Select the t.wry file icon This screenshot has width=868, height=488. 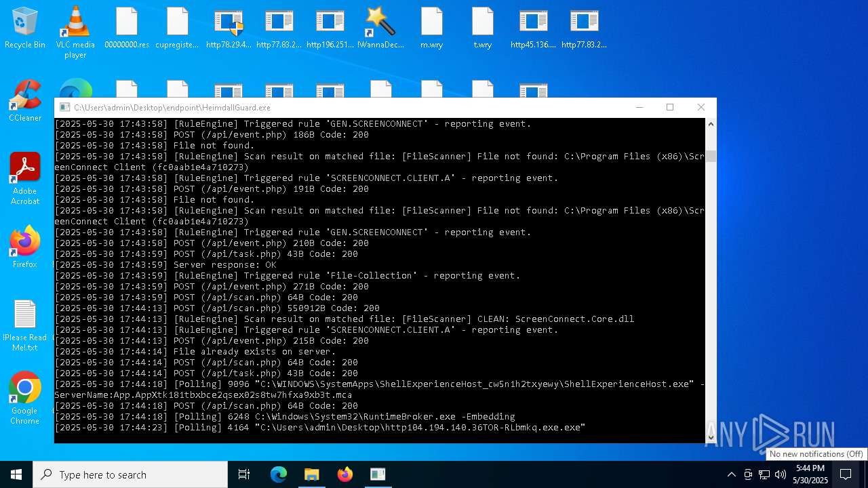click(x=483, y=28)
